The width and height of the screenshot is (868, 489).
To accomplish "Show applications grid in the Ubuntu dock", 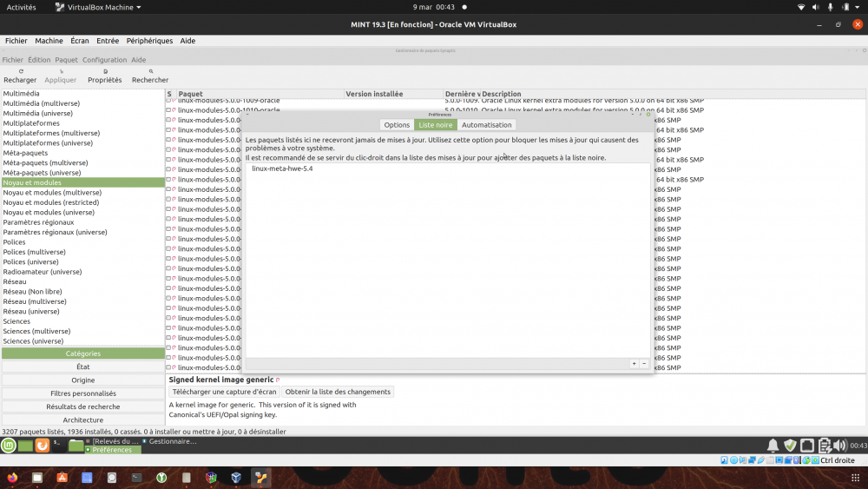I will (x=855, y=478).
